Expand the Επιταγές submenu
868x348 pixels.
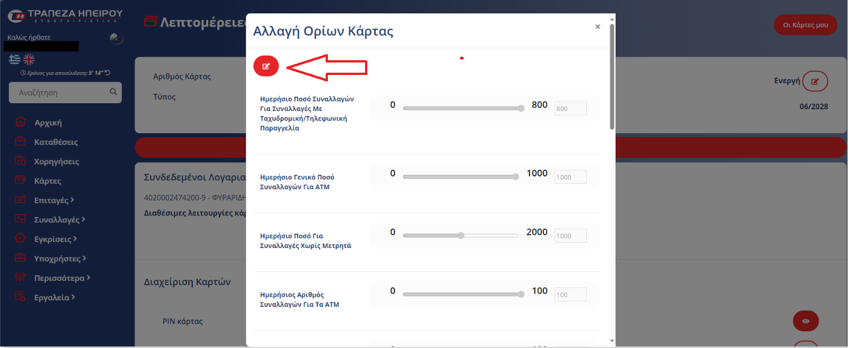(x=54, y=200)
